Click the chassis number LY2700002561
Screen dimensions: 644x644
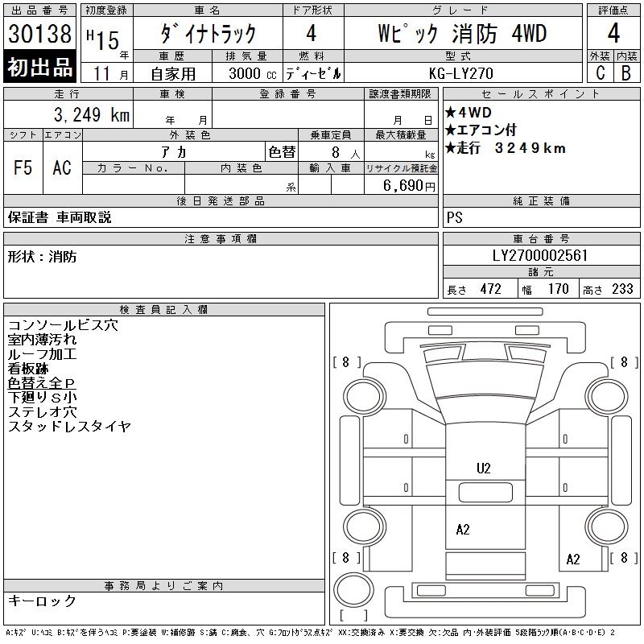540,255
